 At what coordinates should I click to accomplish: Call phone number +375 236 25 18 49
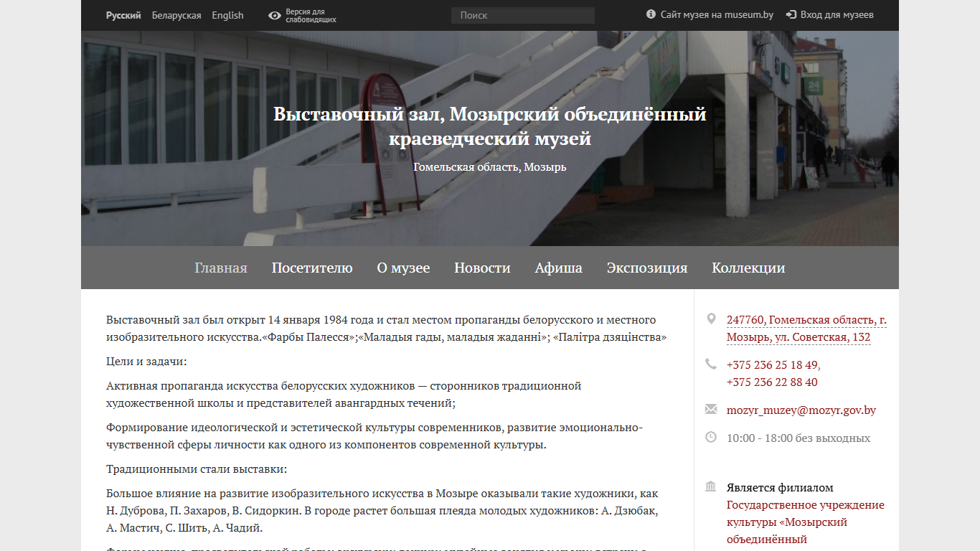click(x=772, y=364)
